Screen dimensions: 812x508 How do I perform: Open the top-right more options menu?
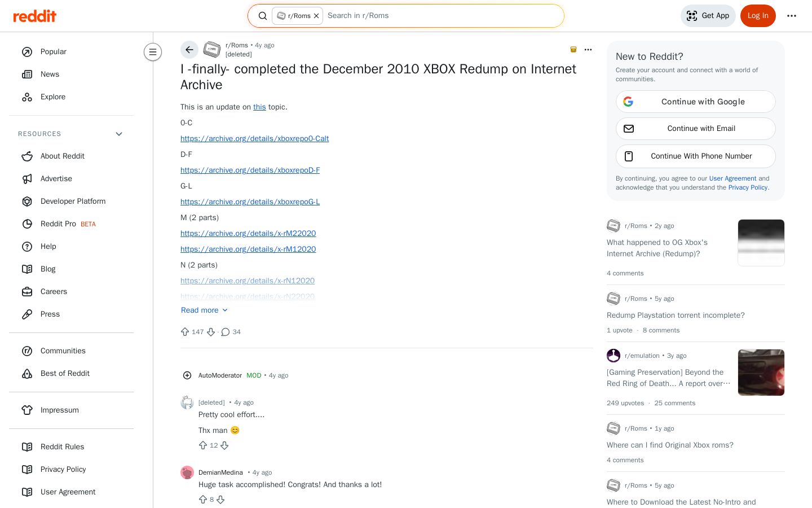(792, 16)
